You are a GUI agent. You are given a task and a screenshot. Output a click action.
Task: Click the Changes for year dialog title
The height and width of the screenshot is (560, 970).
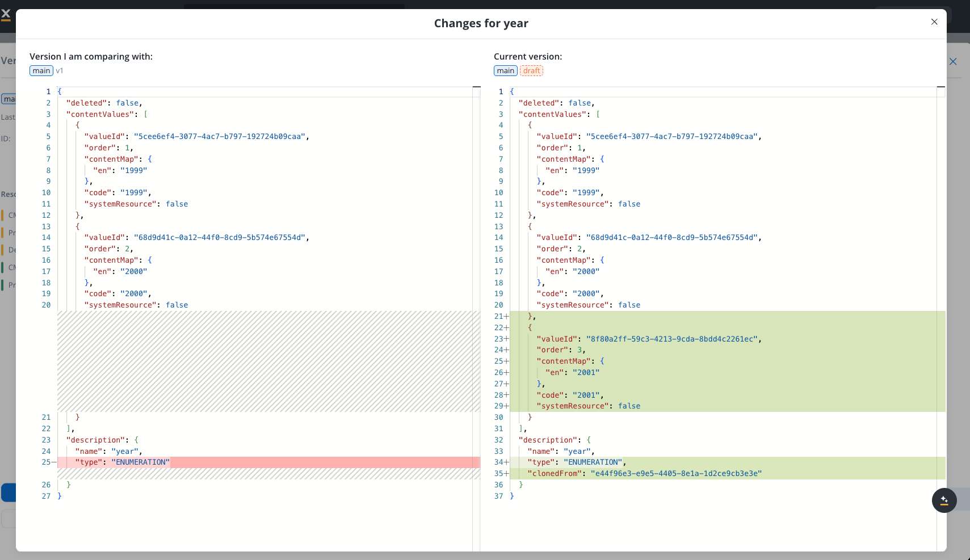(x=481, y=23)
